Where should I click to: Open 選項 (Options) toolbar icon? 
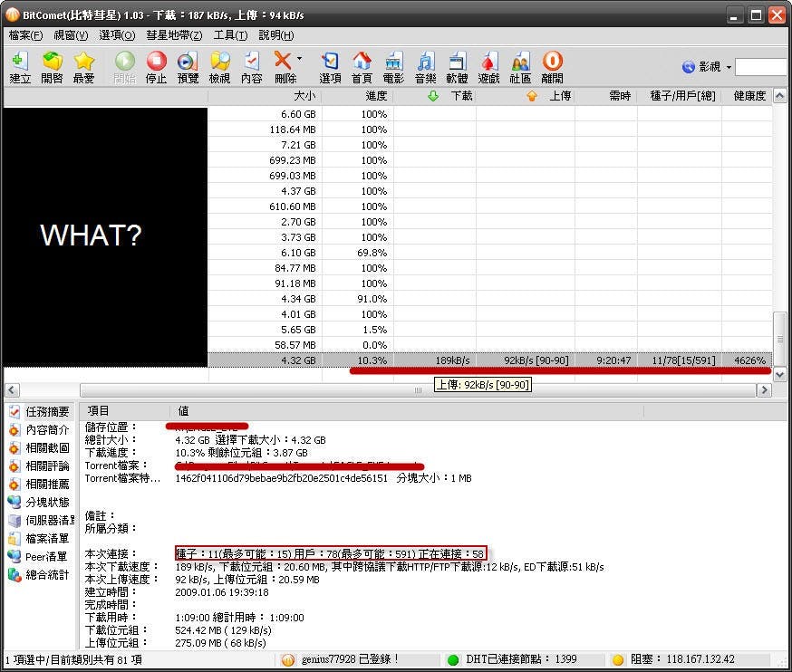point(330,66)
